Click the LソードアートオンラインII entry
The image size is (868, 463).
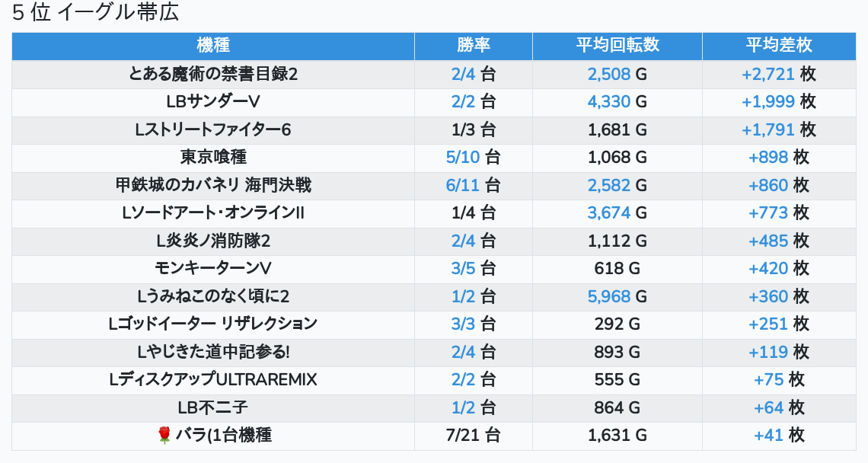(x=213, y=212)
